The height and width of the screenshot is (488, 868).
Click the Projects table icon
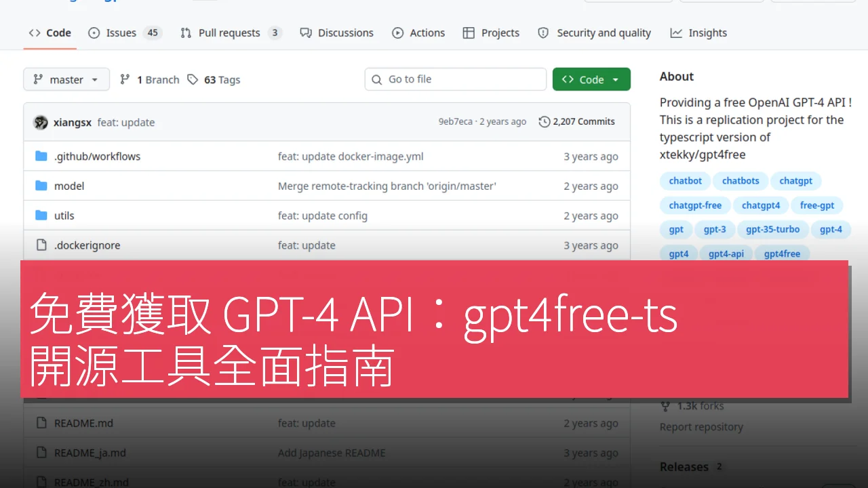469,33
